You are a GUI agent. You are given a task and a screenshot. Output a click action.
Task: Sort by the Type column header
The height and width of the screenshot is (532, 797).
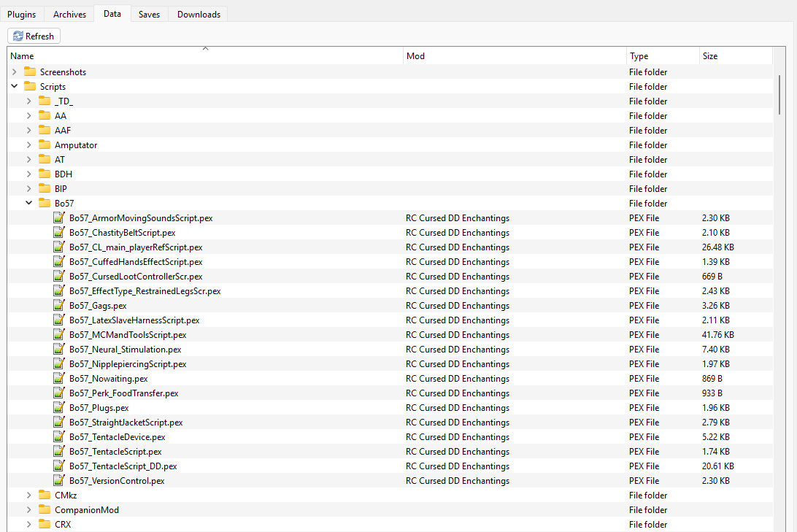pos(663,56)
